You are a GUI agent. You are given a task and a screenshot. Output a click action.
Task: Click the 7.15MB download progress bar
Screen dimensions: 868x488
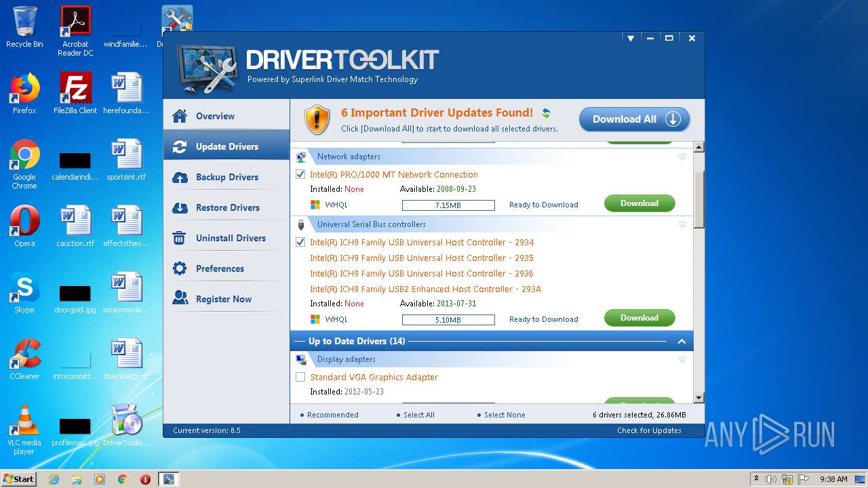pos(448,205)
